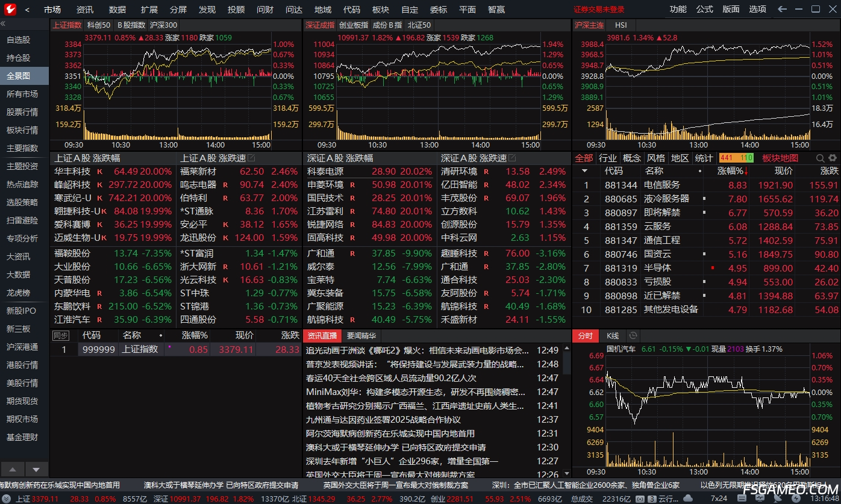
Task: Switch to 北证50 chart tab
Action: point(419,25)
